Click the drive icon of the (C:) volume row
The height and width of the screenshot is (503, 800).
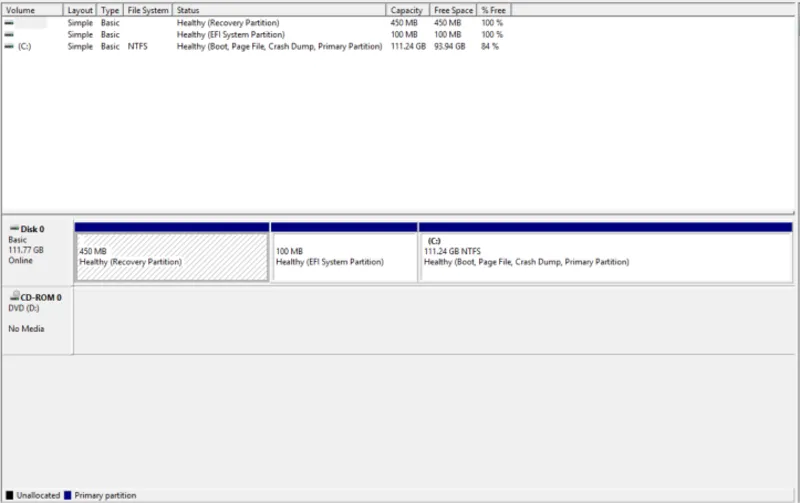tap(9, 46)
